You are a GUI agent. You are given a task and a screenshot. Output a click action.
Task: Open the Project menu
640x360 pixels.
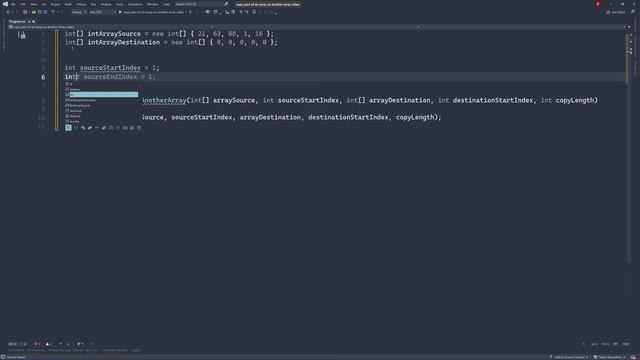pos(55,4)
